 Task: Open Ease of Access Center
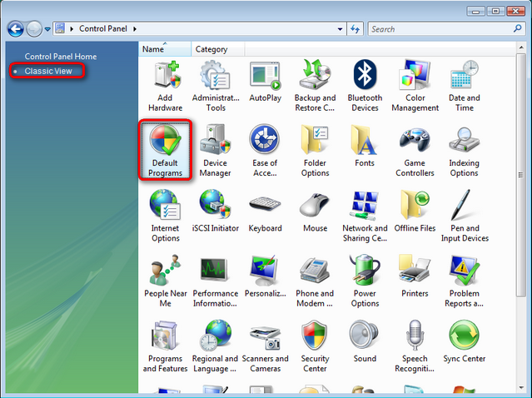pyautogui.click(x=265, y=151)
